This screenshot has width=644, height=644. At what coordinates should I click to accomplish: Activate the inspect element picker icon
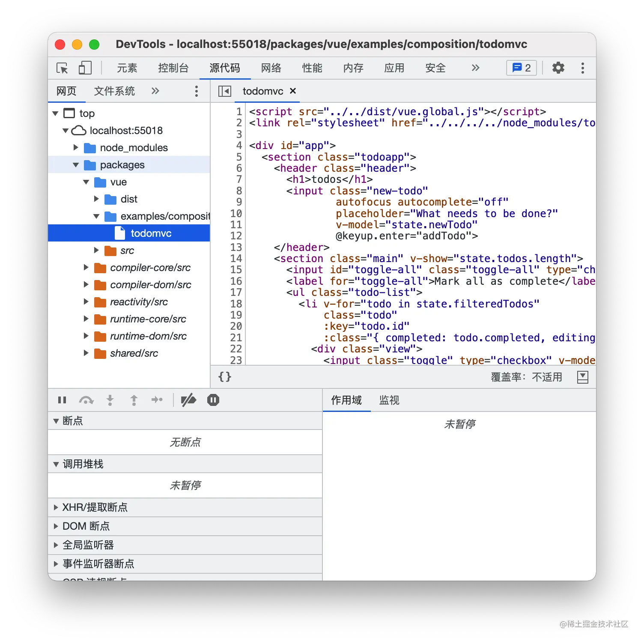[x=62, y=68]
